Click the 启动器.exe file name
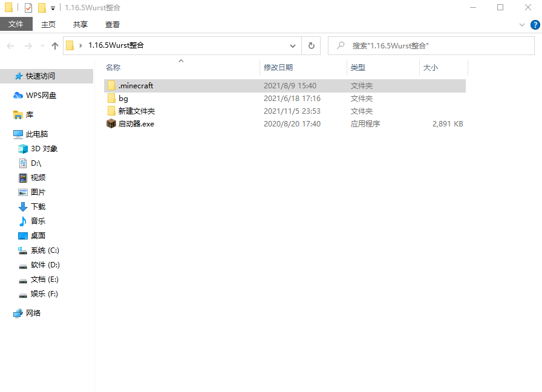 136,124
